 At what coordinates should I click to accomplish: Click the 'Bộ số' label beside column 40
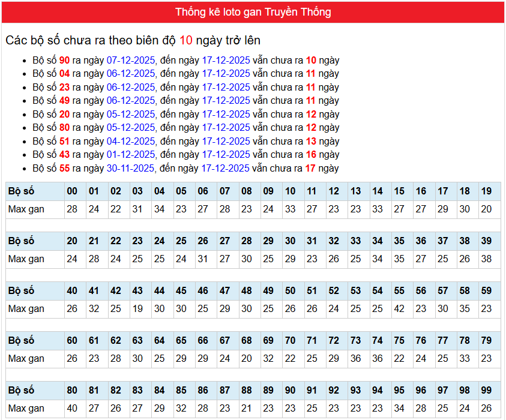[22, 291]
